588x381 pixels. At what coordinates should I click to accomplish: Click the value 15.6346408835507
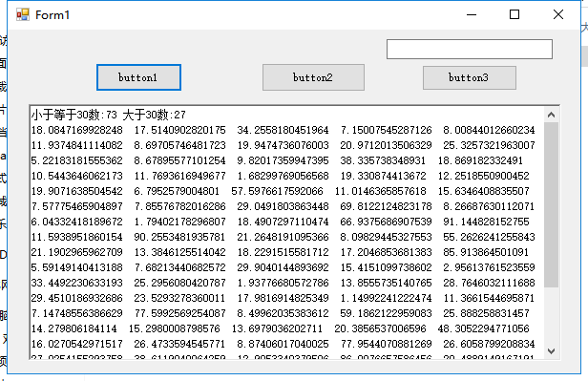484,191
